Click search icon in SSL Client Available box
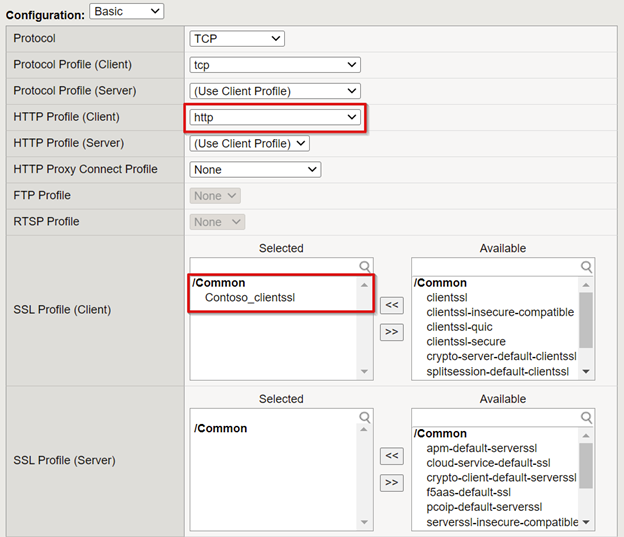 (586, 266)
